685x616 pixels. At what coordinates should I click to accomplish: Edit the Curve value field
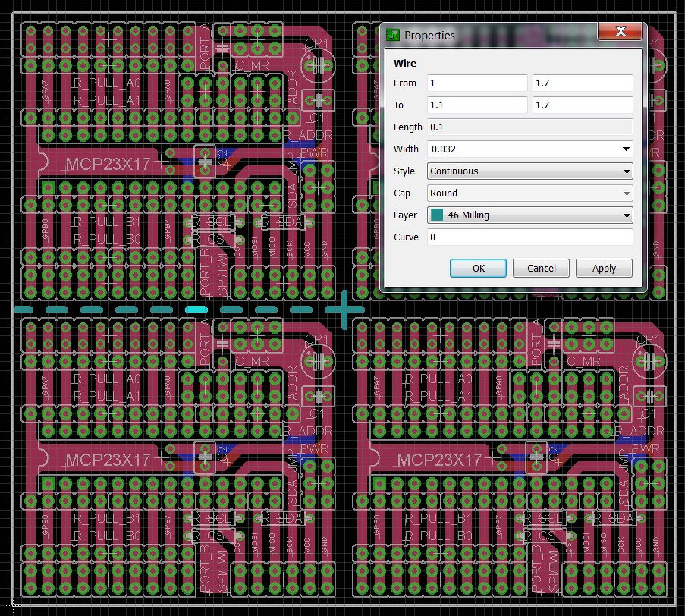[x=530, y=237]
